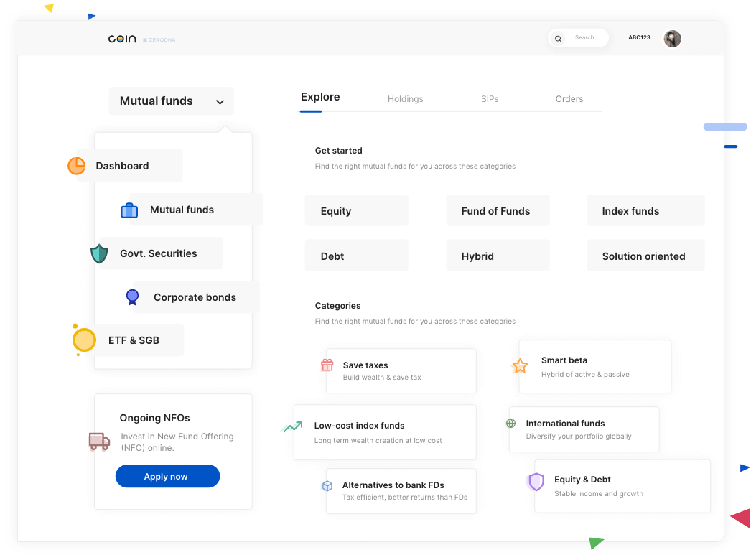Choose Govt. Securities from the menu
Image resolution: width=751 pixels, height=560 pixels.
(161, 253)
